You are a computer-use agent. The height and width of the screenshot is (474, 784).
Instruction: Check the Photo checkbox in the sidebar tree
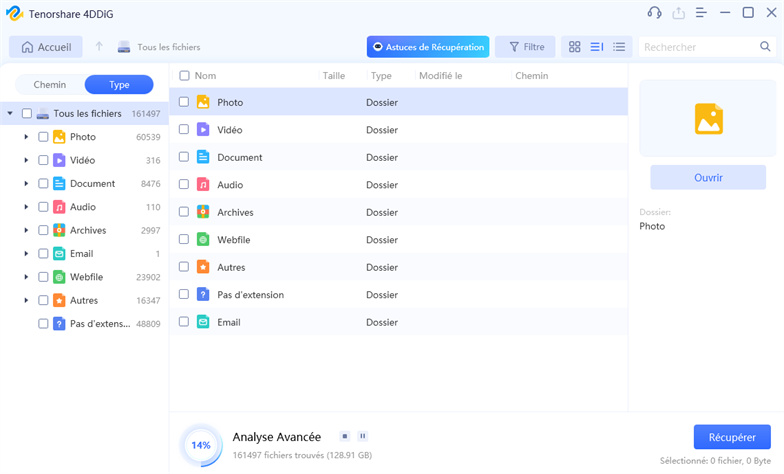click(43, 137)
